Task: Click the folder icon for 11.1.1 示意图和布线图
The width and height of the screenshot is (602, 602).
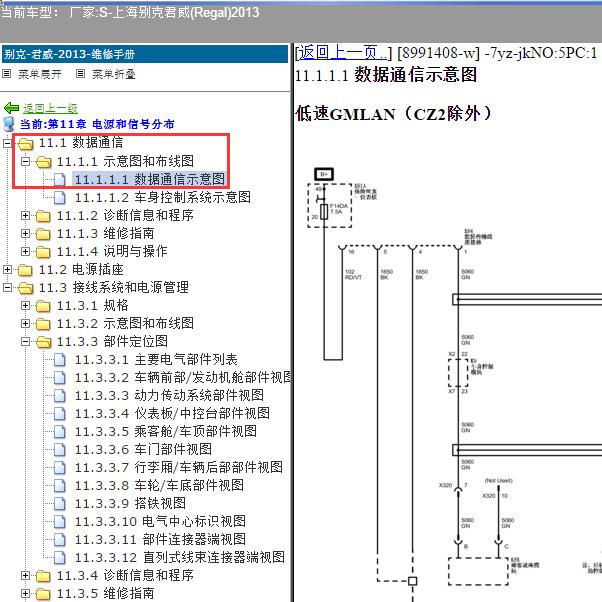Action: click(x=43, y=162)
